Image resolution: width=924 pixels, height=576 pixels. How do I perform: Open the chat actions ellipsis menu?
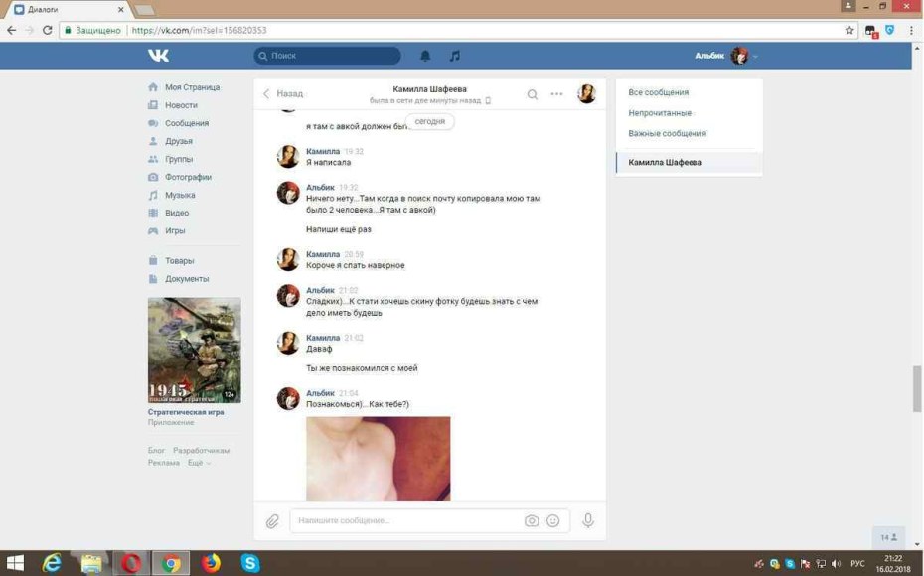coord(556,93)
